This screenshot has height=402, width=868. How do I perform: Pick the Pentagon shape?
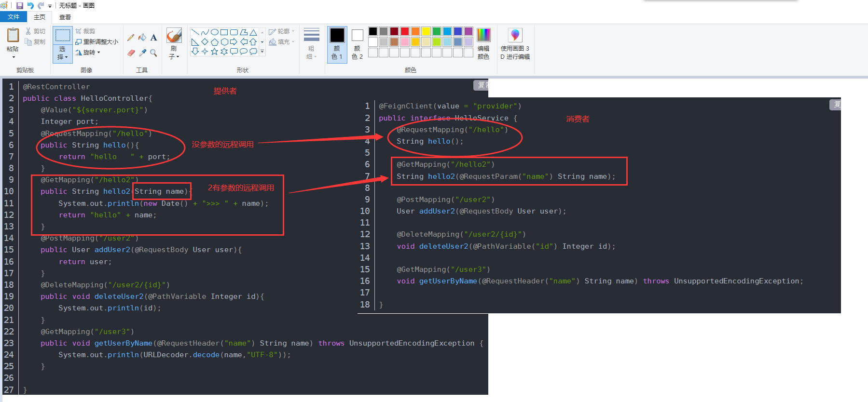tap(215, 42)
